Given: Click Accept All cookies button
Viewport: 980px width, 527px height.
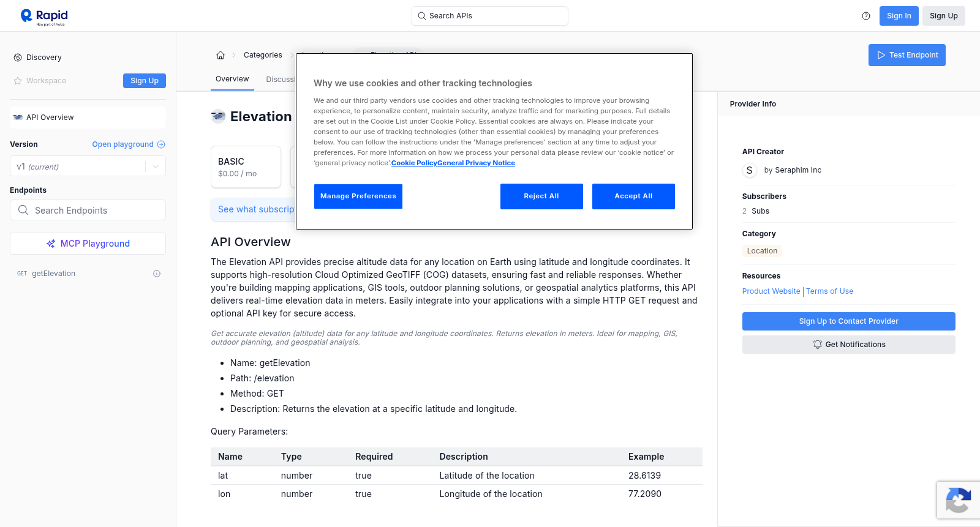Looking at the screenshot, I should tap(633, 196).
